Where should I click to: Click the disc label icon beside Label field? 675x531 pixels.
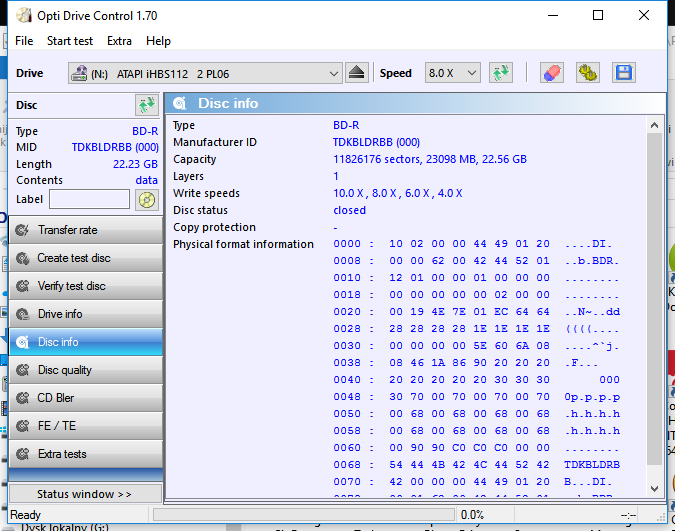tap(146, 200)
